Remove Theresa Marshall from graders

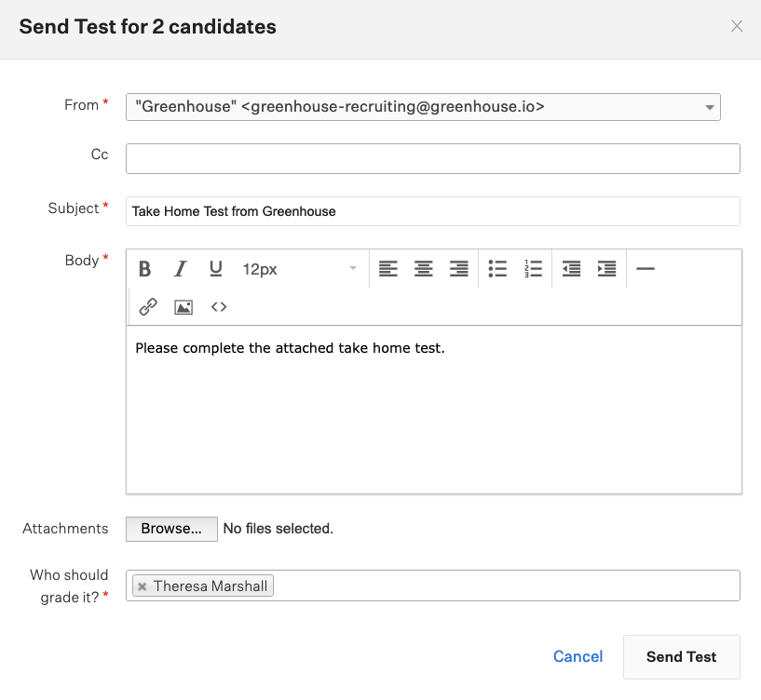[142, 586]
